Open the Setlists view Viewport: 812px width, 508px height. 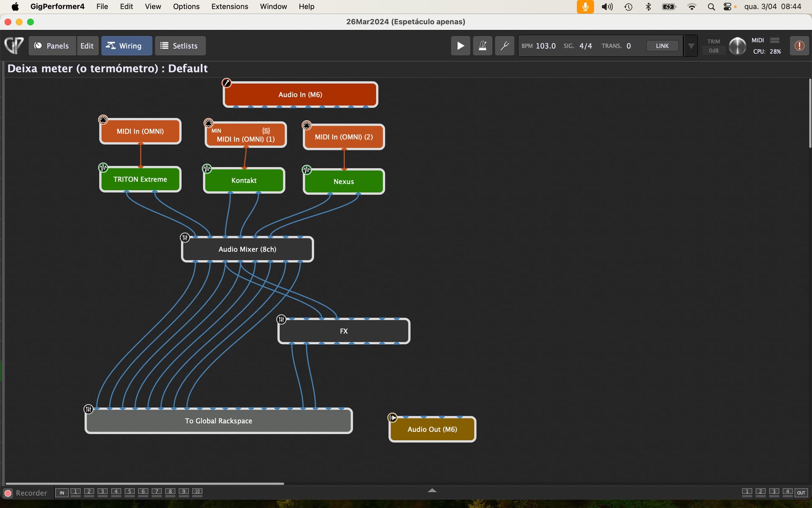point(180,46)
